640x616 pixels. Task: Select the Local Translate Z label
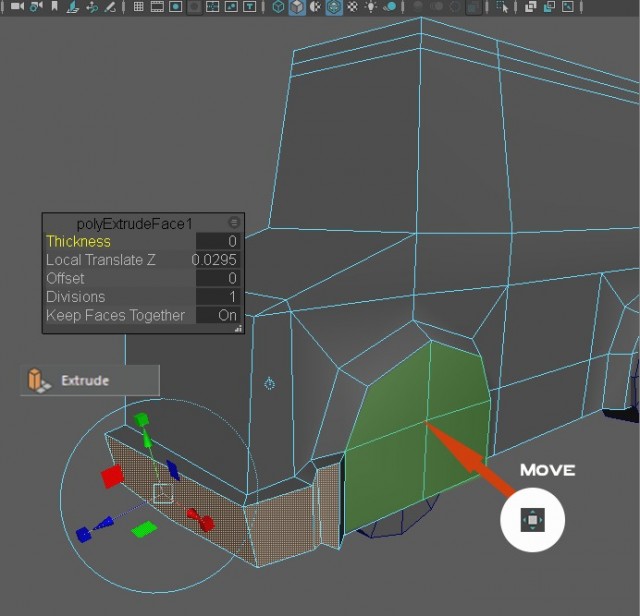(100, 260)
